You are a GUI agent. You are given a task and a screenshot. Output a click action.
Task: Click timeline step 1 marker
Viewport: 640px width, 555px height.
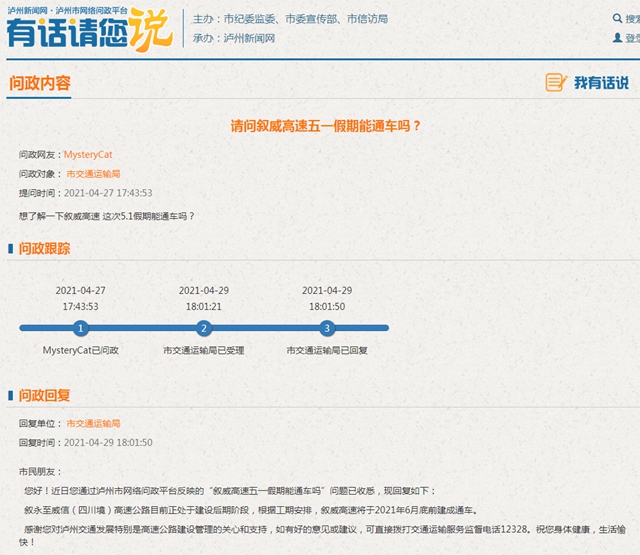(x=80, y=328)
